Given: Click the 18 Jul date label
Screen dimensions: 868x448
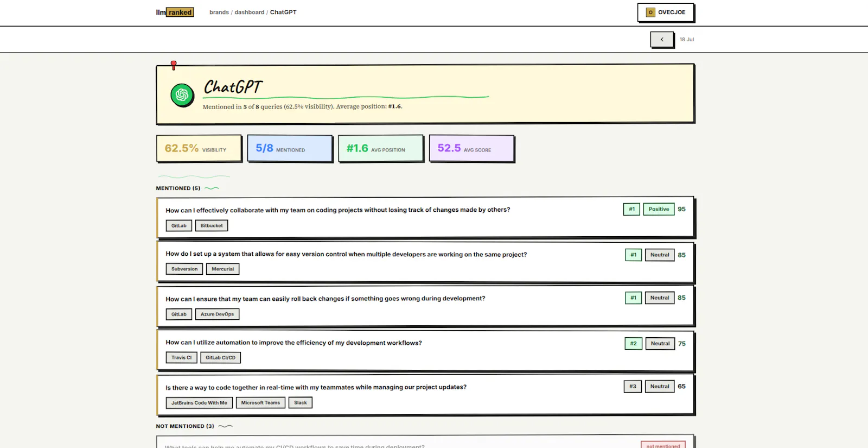Looking at the screenshot, I should [687, 40].
